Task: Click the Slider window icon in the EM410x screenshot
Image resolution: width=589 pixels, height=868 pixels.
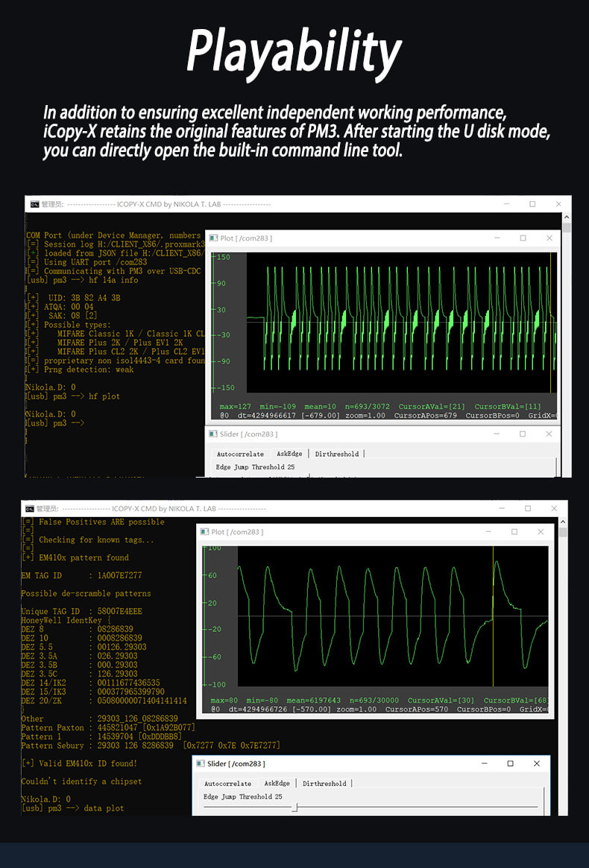Action: coord(201,764)
